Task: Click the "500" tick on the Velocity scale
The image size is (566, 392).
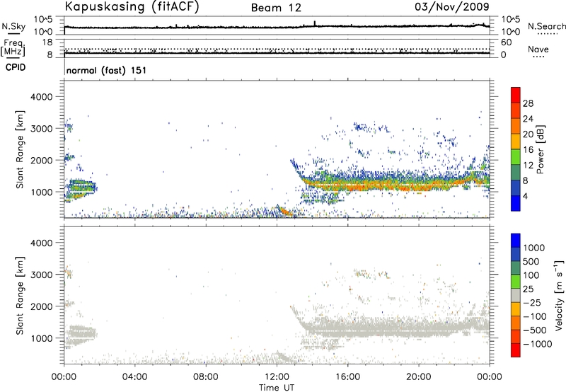Action: pos(531,261)
